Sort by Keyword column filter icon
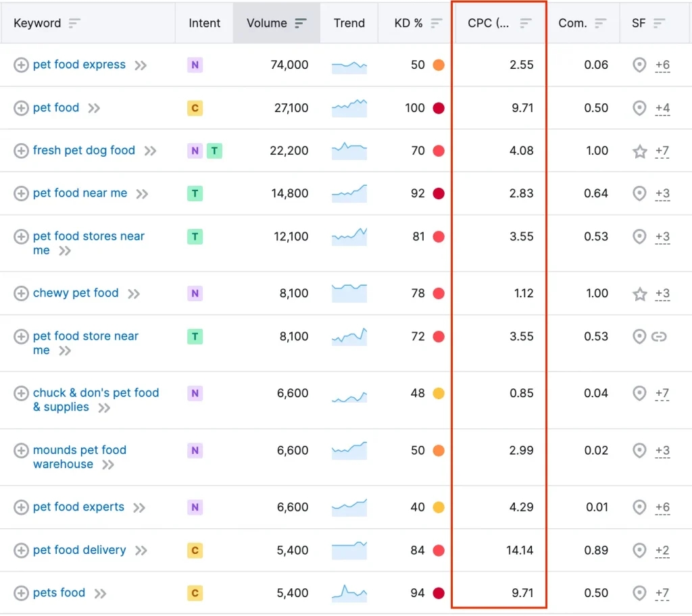 [x=74, y=23]
